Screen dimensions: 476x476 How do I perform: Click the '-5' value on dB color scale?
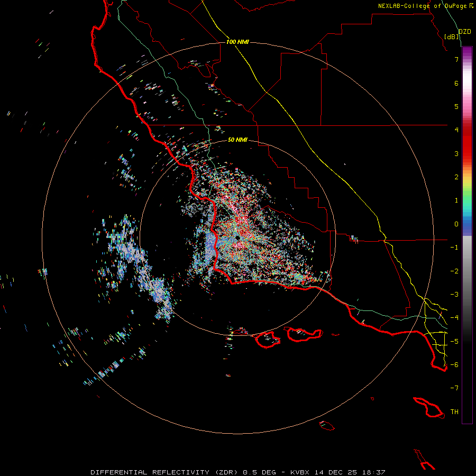(454, 342)
